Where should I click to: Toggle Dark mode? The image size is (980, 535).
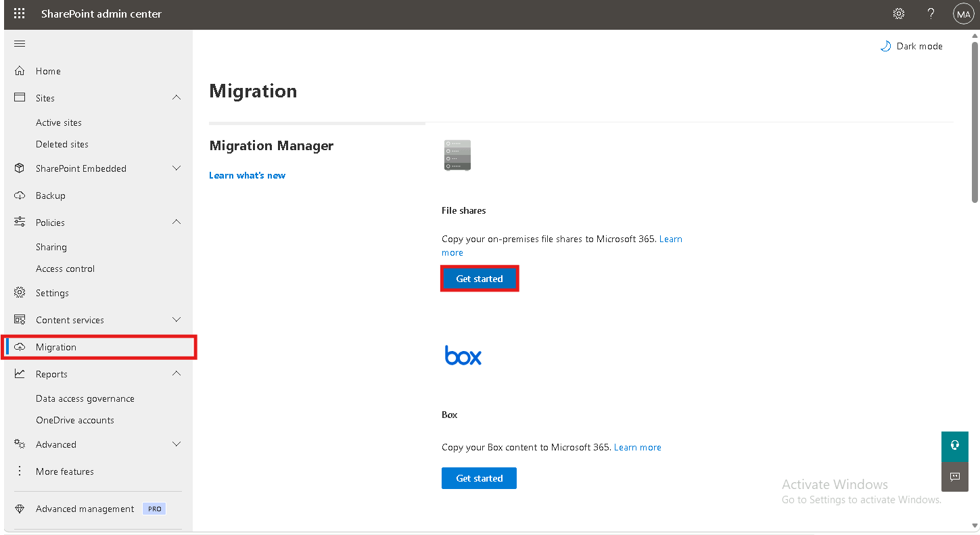pos(911,46)
